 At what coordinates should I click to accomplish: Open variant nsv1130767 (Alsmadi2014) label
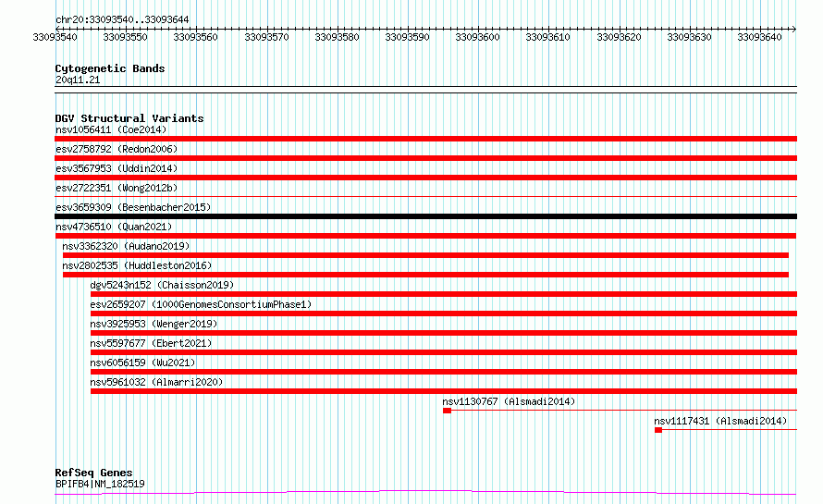[509, 401]
